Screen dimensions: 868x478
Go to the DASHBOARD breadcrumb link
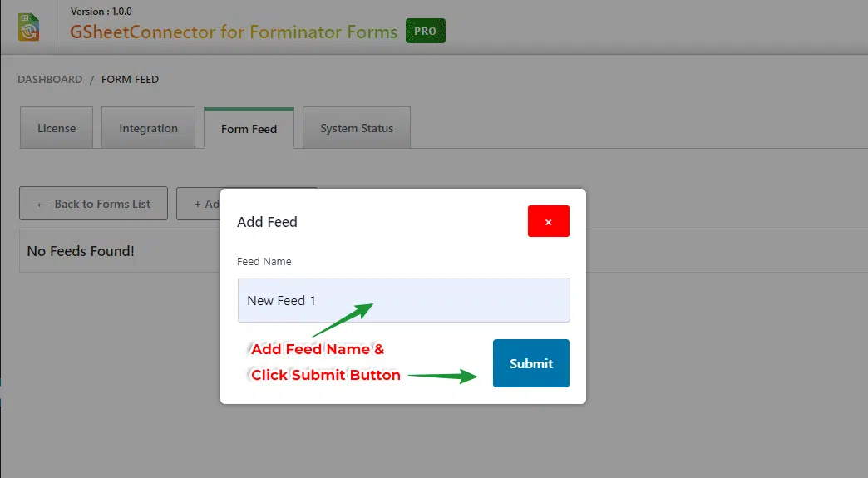pyautogui.click(x=50, y=80)
